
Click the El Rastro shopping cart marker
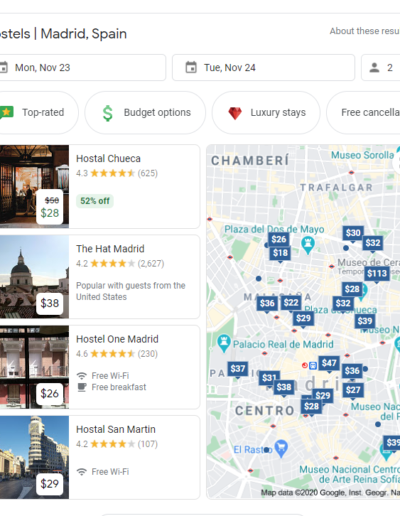[x=281, y=449]
